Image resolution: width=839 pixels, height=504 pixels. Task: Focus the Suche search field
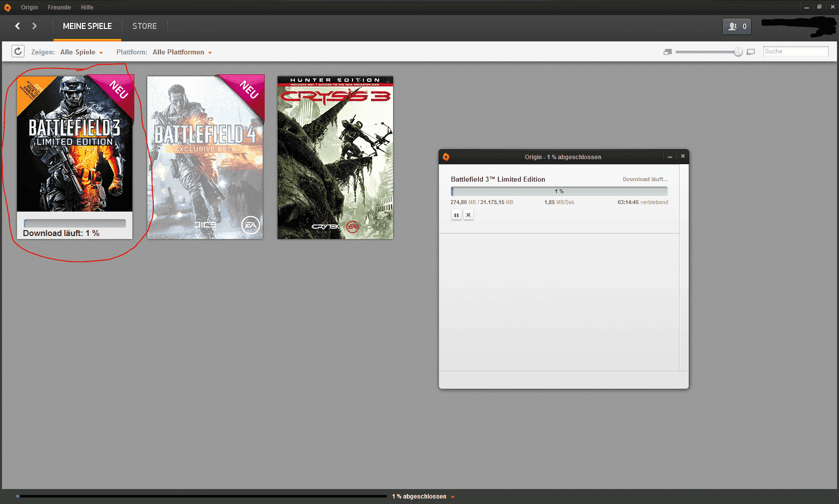click(796, 51)
